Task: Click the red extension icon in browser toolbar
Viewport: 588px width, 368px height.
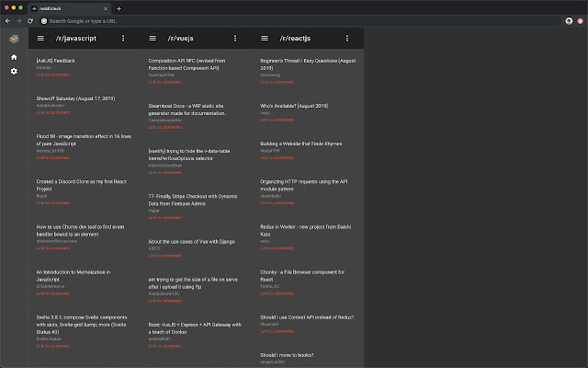Action: point(581,21)
